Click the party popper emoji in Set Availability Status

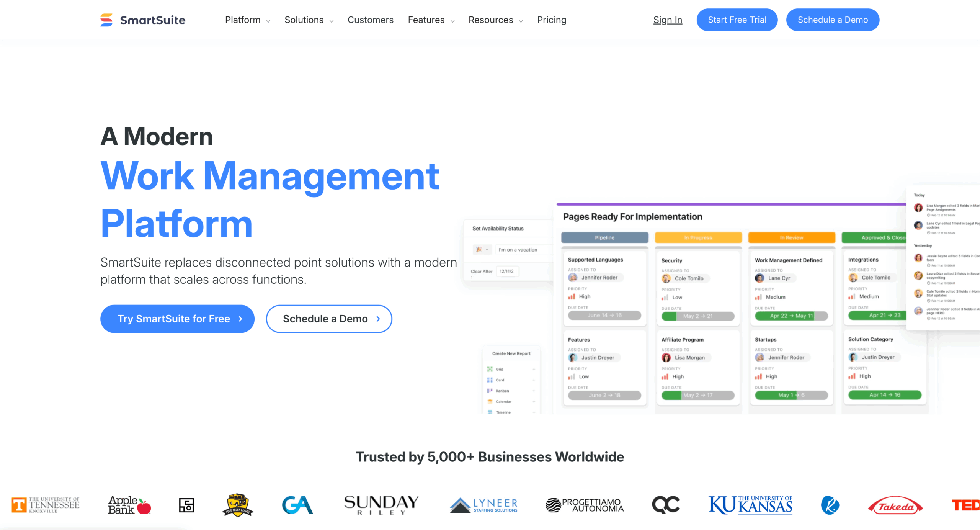[479, 249]
